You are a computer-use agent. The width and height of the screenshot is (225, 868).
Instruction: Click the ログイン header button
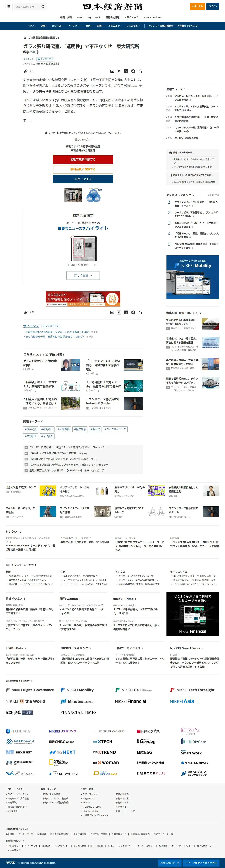point(213,6)
